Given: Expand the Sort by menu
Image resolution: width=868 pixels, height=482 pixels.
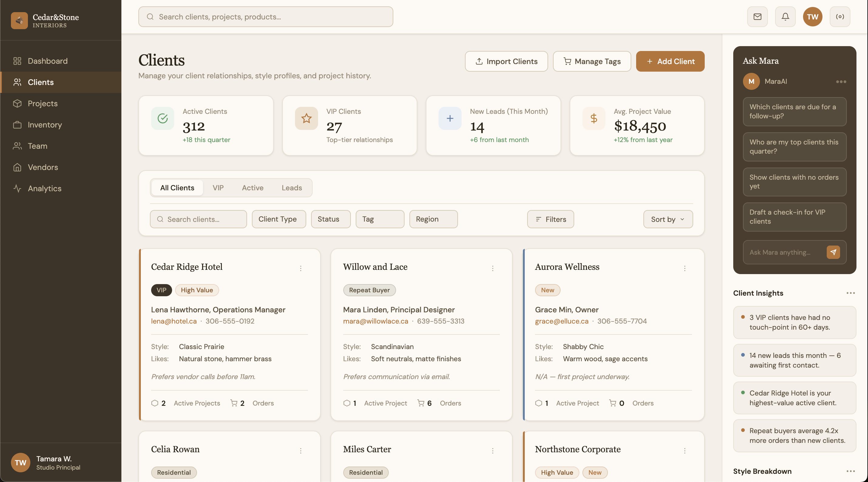Looking at the screenshot, I should 668,219.
